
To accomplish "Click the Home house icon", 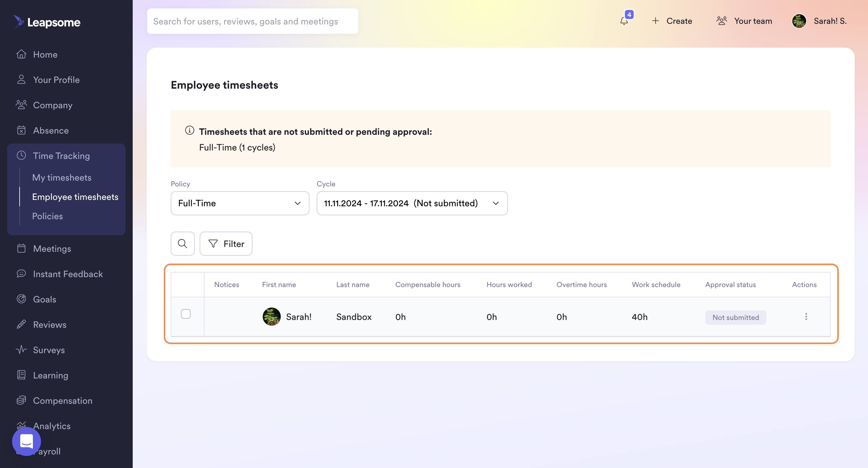I will (21, 54).
